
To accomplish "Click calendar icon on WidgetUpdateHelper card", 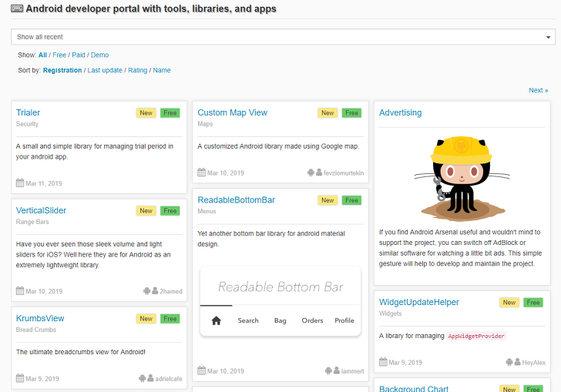I will click(x=383, y=362).
